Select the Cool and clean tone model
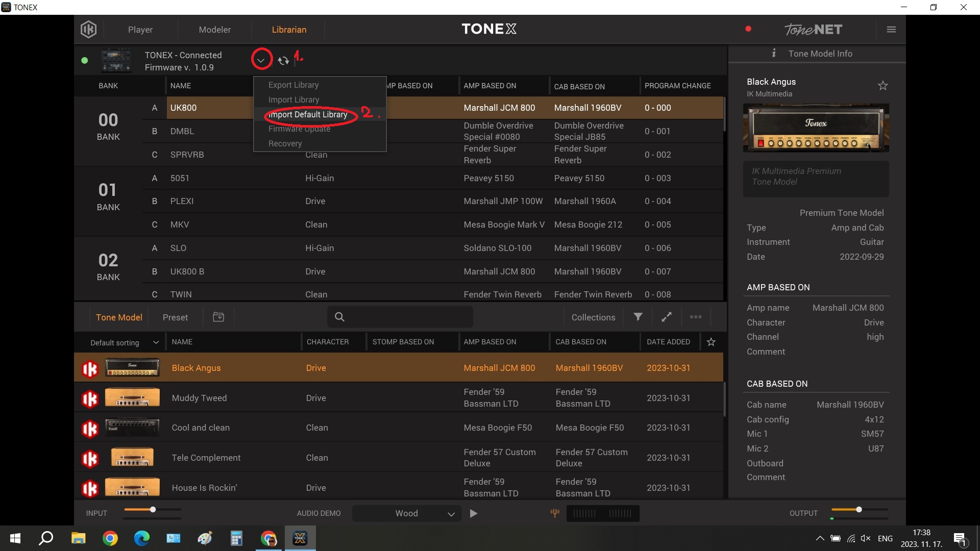 399,428
